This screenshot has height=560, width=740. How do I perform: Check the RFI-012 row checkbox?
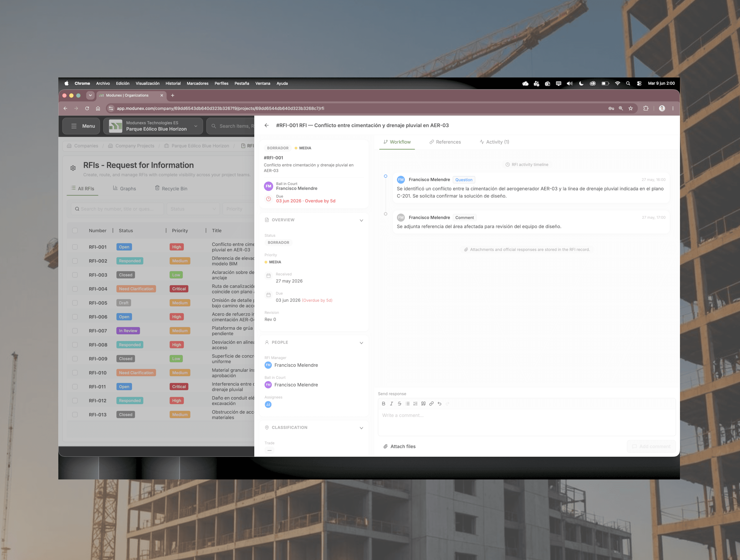click(75, 401)
